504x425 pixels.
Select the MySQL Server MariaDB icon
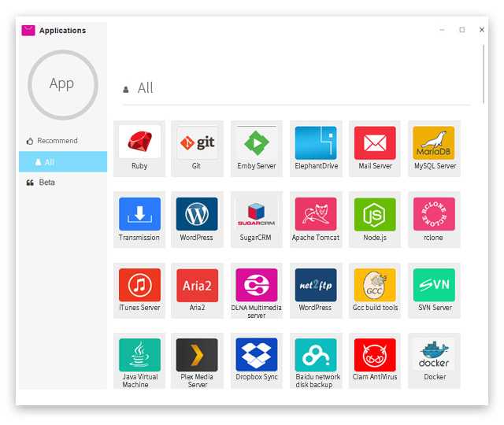434,143
